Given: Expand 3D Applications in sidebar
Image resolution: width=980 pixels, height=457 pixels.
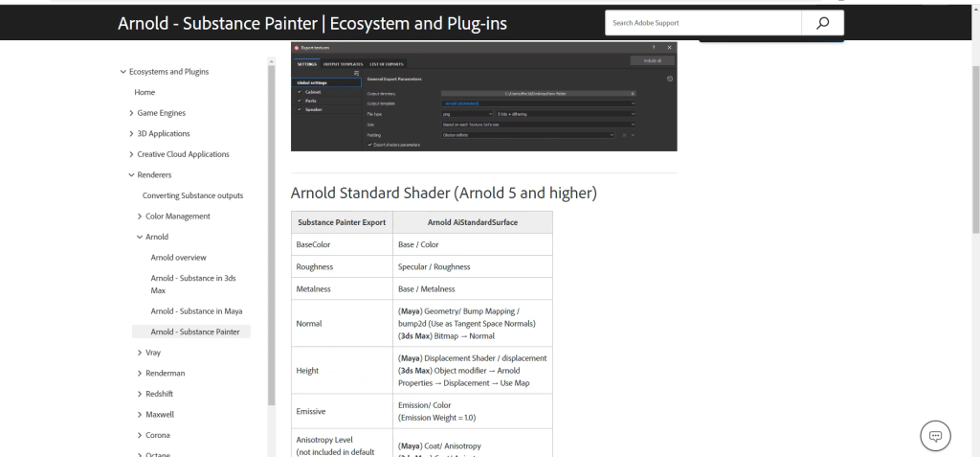Looking at the screenshot, I should point(131,134).
